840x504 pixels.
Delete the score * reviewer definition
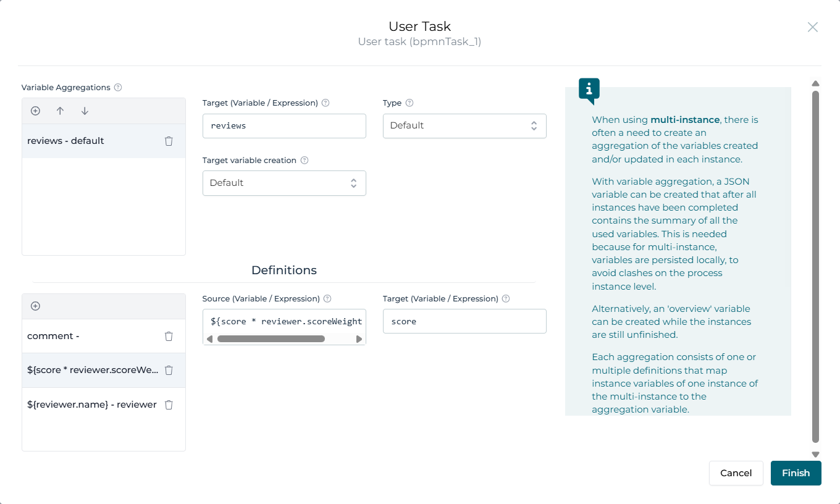(x=169, y=371)
